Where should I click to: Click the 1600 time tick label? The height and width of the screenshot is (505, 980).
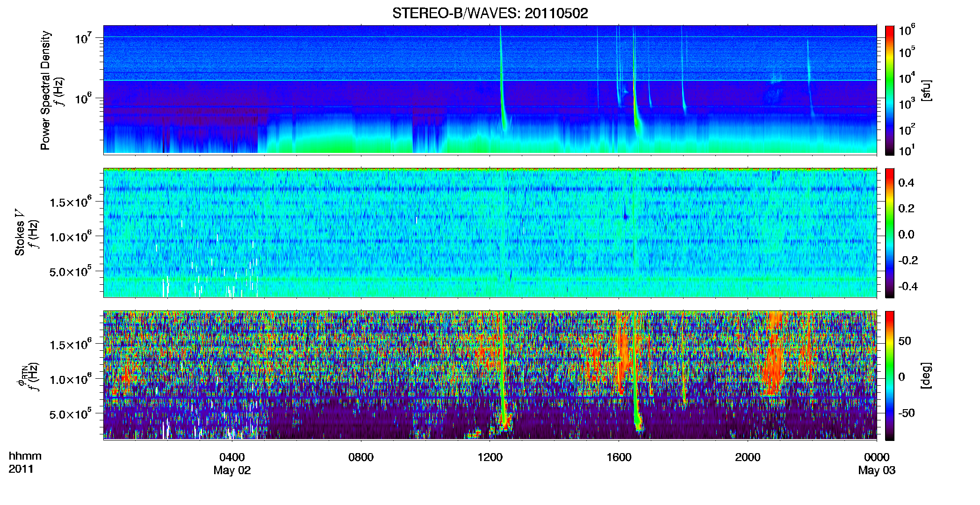pos(619,457)
